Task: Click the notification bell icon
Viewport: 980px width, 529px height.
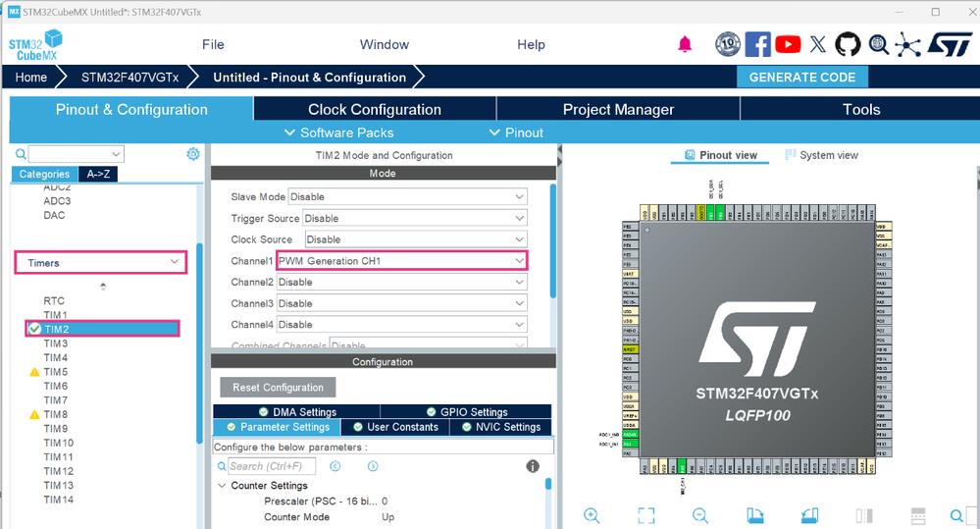Action: pyautogui.click(x=685, y=44)
